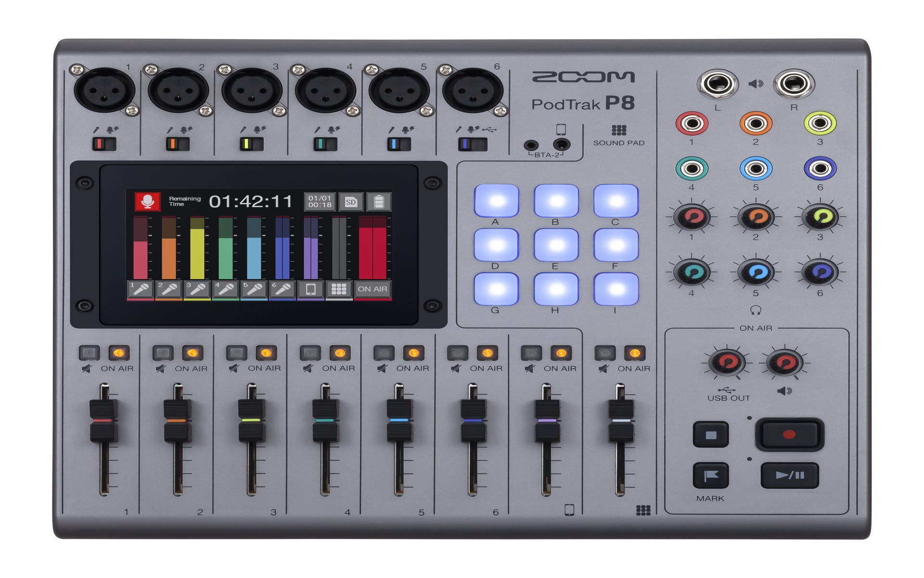Viewport: 924px width, 578px height.
Task: Toggle the ON AIR button for channel 1
Action: tap(119, 353)
